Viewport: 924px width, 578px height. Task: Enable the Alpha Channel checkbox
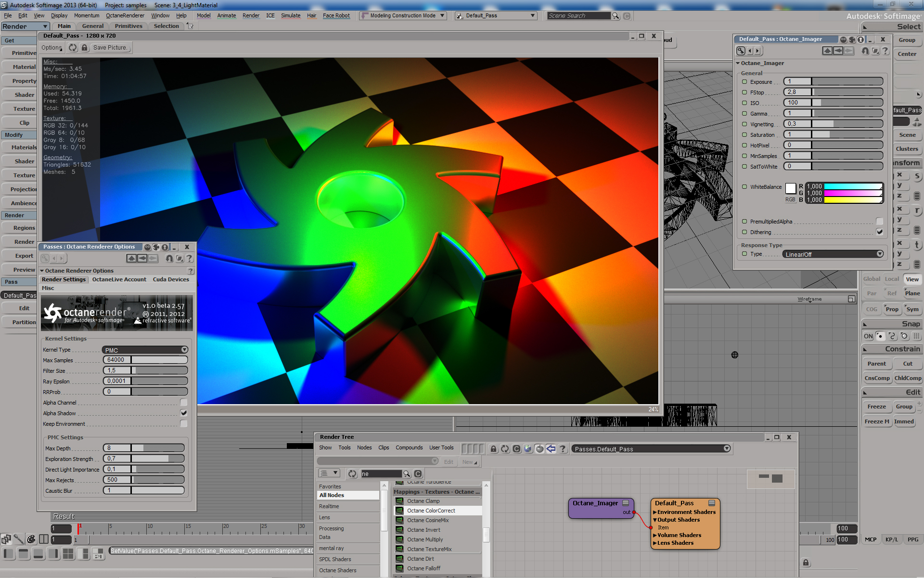pos(183,403)
